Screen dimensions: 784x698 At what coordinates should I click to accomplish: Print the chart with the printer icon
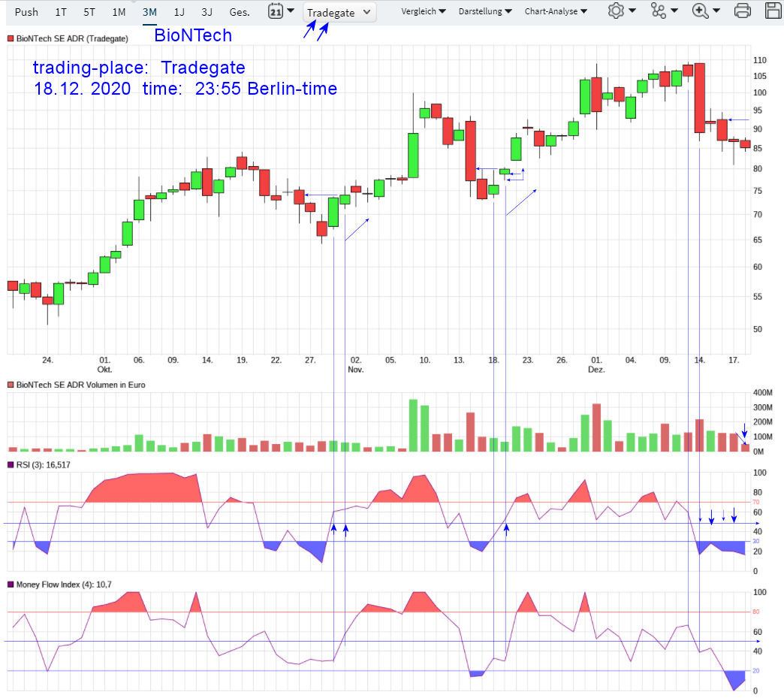coord(743,11)
